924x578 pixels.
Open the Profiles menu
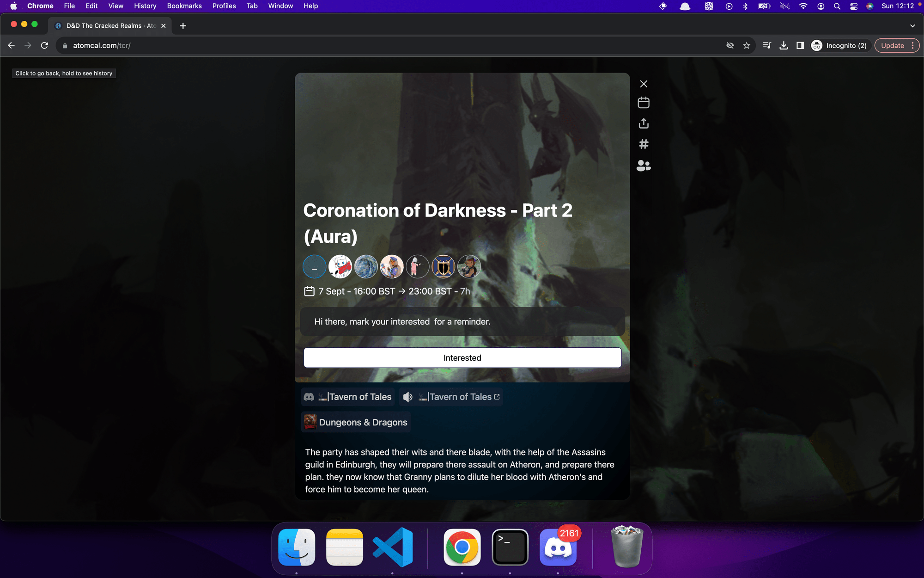[x=224, y=6]
